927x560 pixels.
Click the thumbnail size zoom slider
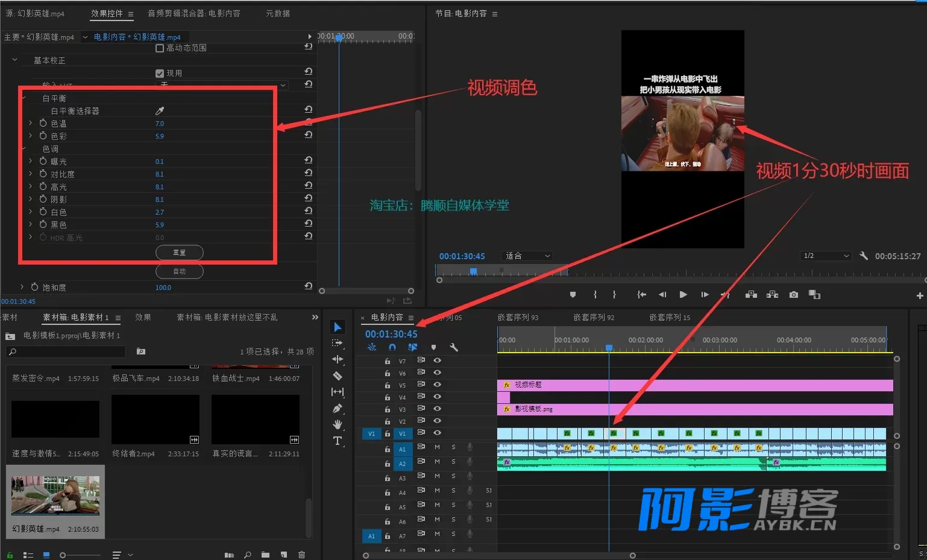point(80,555)
